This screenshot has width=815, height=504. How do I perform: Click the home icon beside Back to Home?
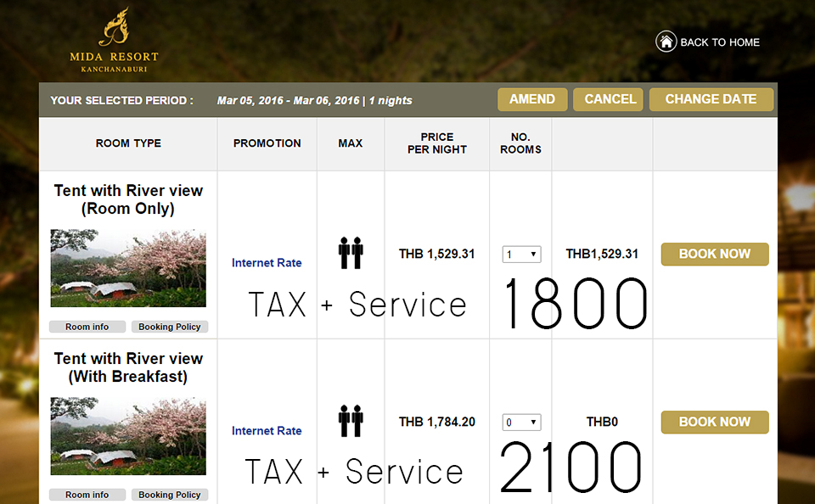pos(666,42)
